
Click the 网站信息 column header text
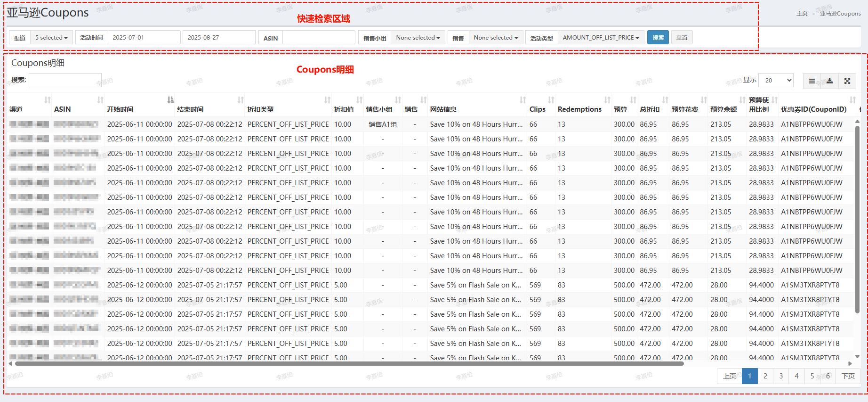443,109
